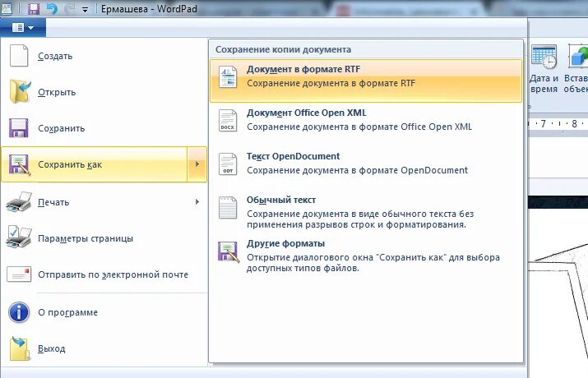Expand the Сохранить как submenu arrow
The width and height of the screenshot is (588, 378).
point(197,164)
